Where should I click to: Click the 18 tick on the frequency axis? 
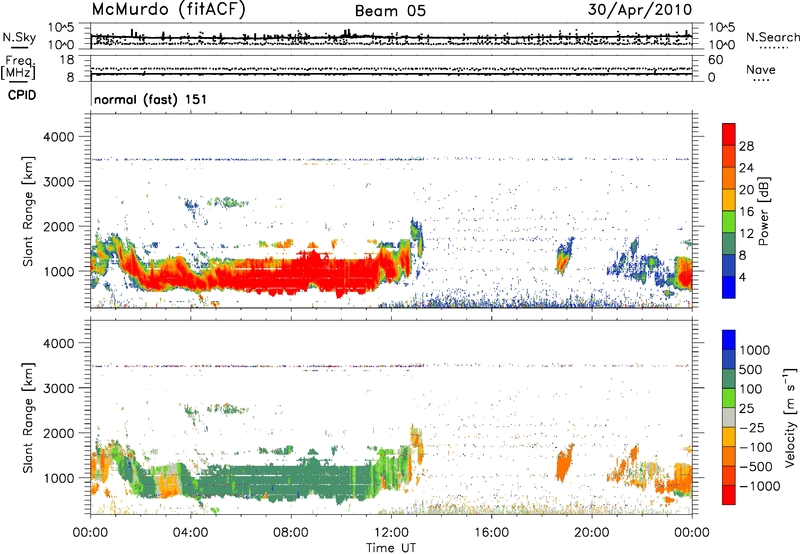[x=67, y=60]
